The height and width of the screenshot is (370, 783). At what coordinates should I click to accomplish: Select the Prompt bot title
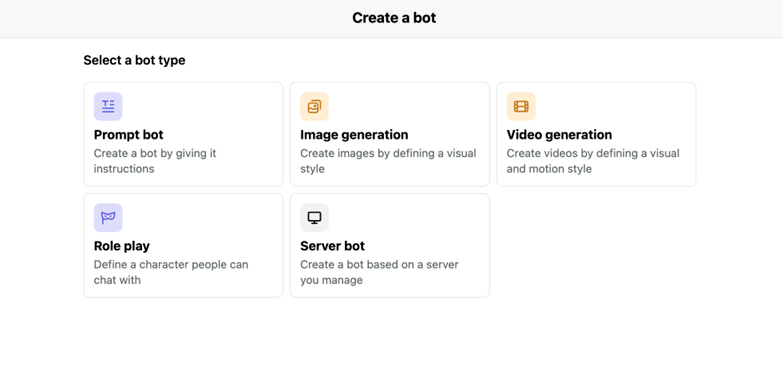128,135
